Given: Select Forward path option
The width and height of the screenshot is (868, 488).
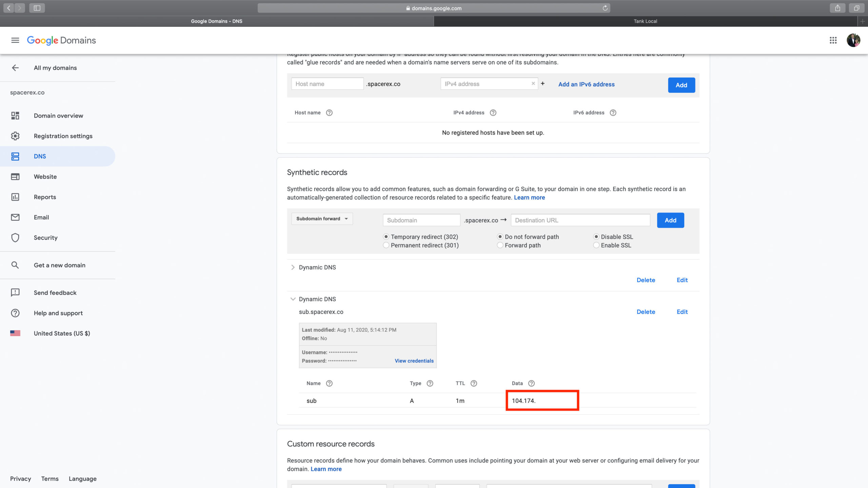Looking at the screenshot, I should pyautogui.click(x=500, y=245).
